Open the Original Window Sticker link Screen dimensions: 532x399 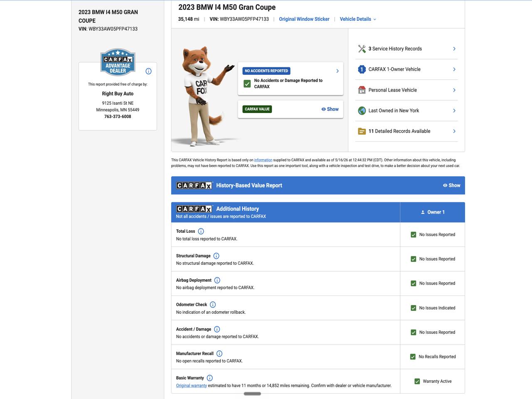(304, 19)
